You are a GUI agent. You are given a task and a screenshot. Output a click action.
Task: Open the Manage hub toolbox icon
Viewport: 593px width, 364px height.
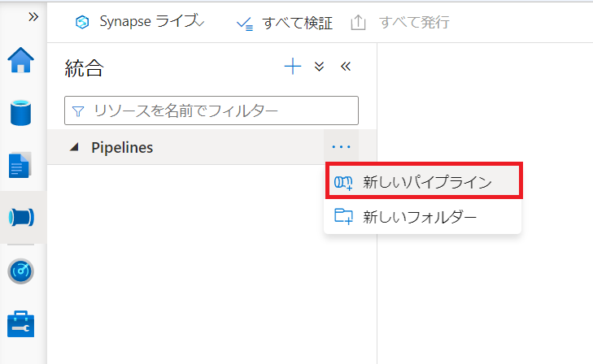(x=21, y=323)
